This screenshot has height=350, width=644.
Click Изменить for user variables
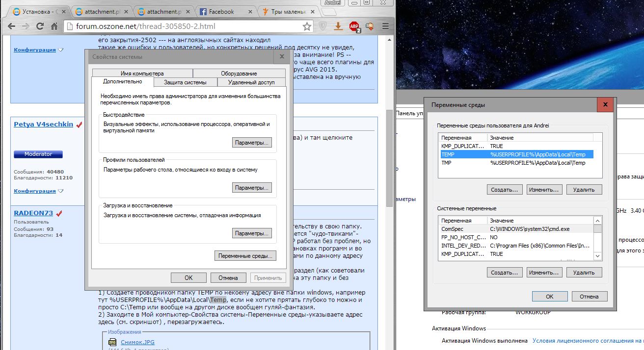[x=544, y=189]
